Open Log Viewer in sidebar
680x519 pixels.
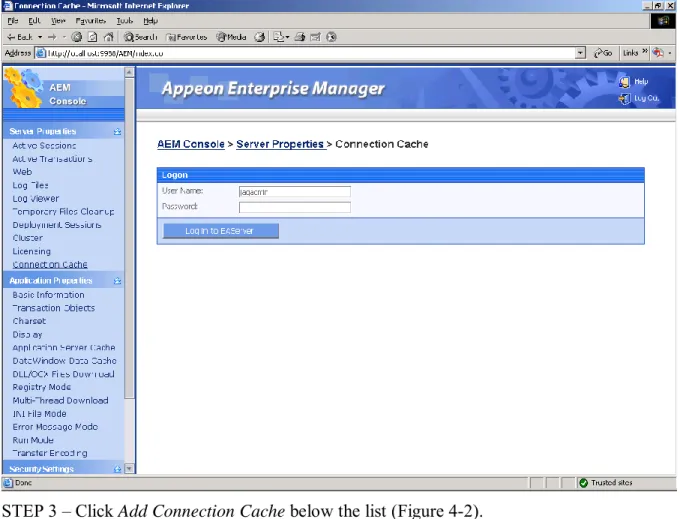click(x=36, y=199)
